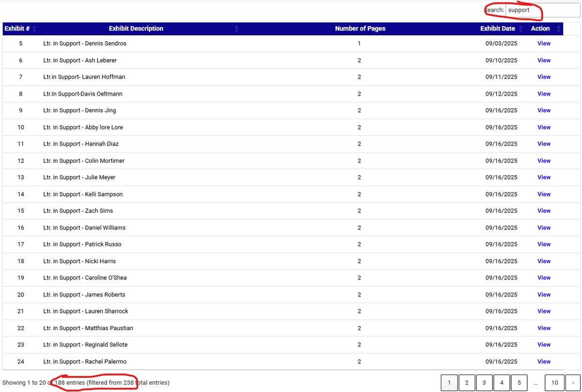Screen dimensions: 582x392
Task: Open View link for Reginald Sellote
Action: coord(544,345)
